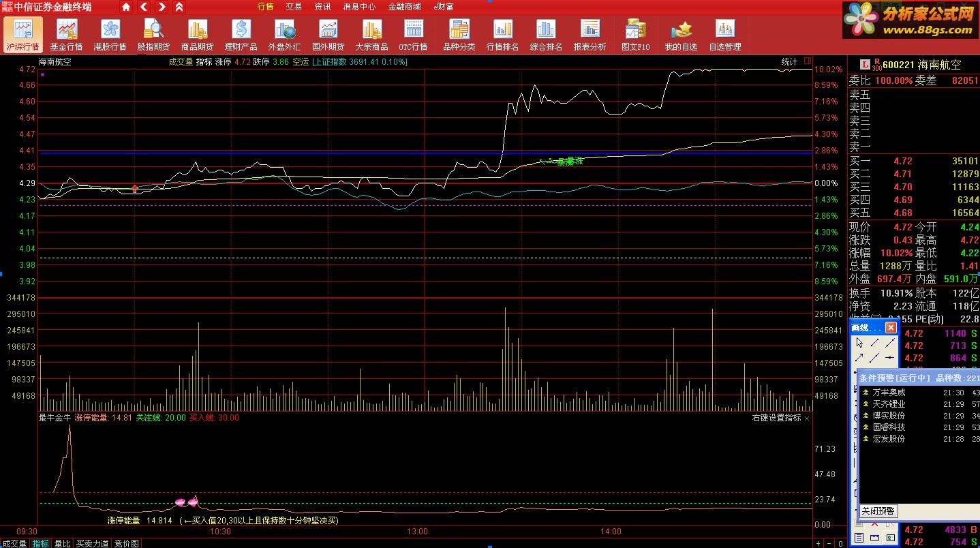
Task: Select the bottom 指标 tab
Action: click(x=41, y=543)
